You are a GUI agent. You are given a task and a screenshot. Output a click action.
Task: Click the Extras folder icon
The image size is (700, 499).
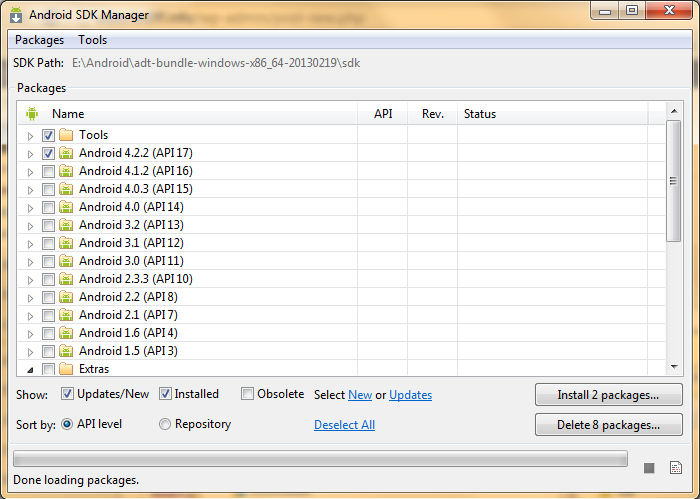66,369
